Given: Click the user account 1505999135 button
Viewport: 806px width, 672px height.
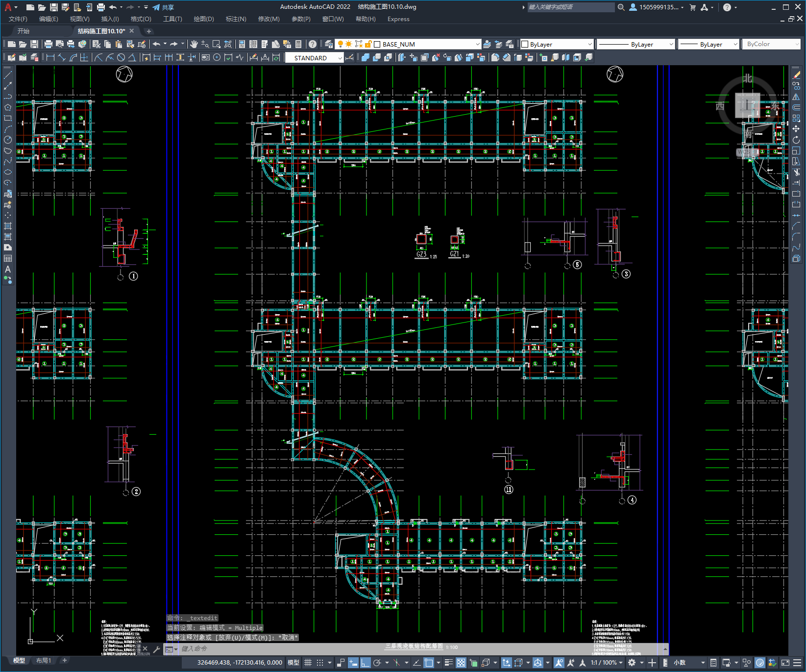Looking at the screenshot, I should coord(656,7).
